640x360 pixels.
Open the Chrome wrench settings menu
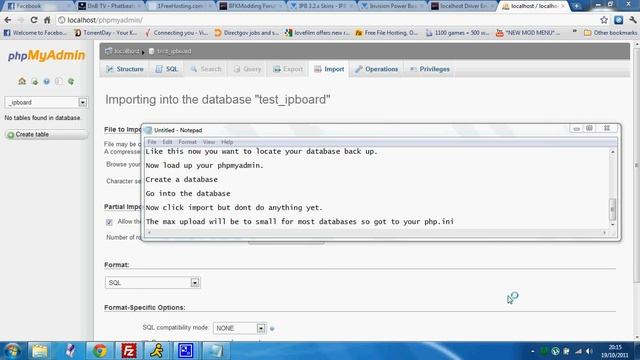633,20
